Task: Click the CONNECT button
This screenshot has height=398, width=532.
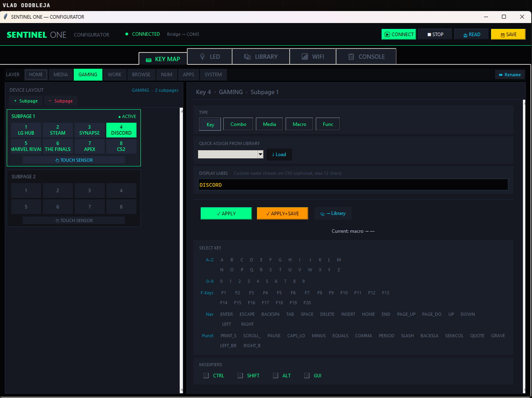Action: pyautogui.click(x=399, y=35)
